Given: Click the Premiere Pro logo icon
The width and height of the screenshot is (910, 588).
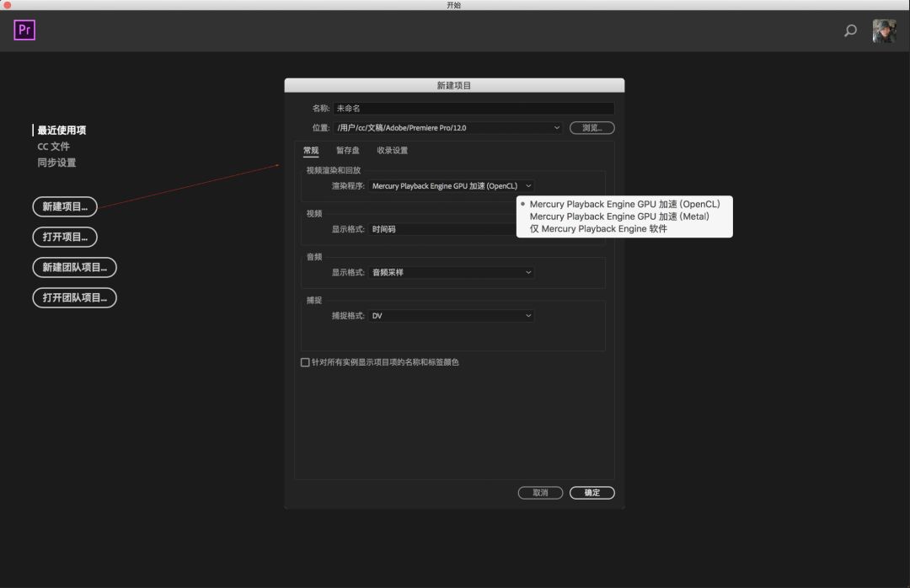Looking at the screenshot, I should [24, 29].
